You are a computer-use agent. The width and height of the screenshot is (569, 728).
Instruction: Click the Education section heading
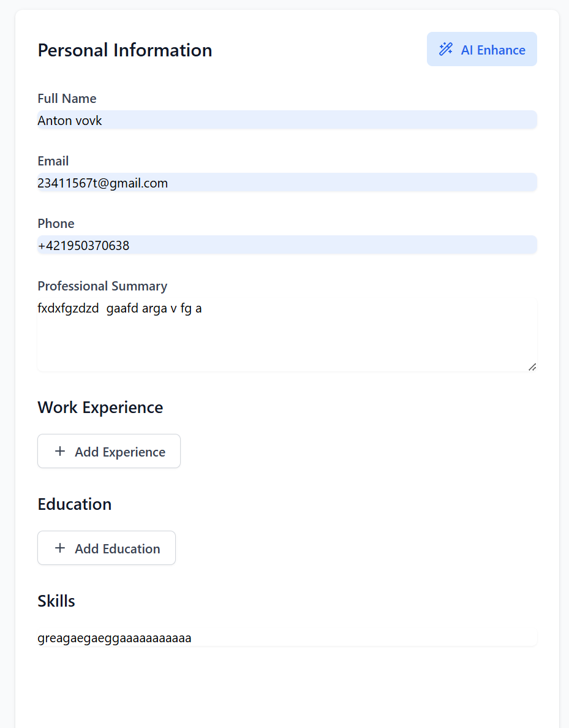(x=75, y=504)
